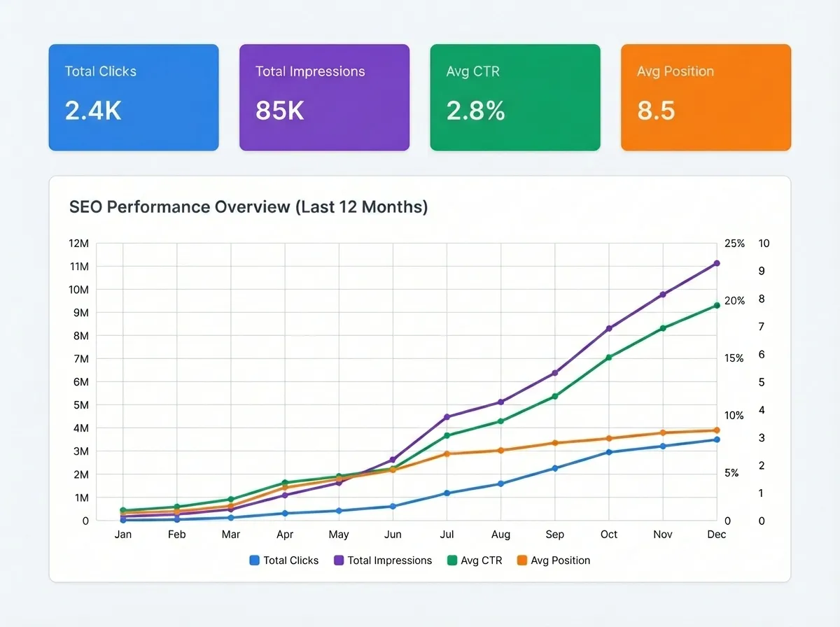Click the 12M label on left axis

point(79,244)
